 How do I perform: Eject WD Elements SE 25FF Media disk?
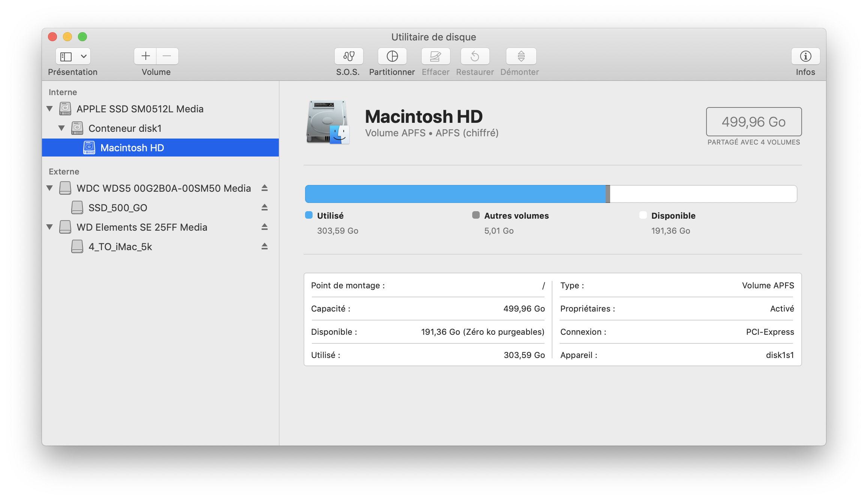point(265,227)
